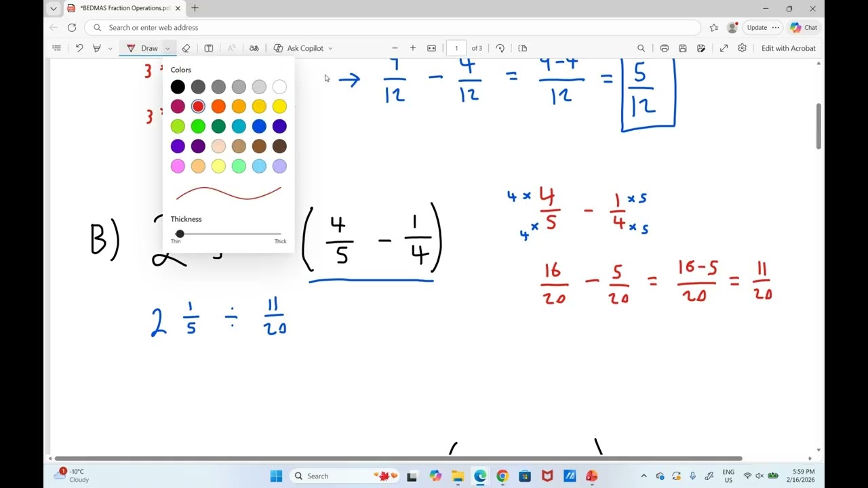Open File Explorer from the taskbar
This screenshot has width=868, height=488.
tap(458, 476)
